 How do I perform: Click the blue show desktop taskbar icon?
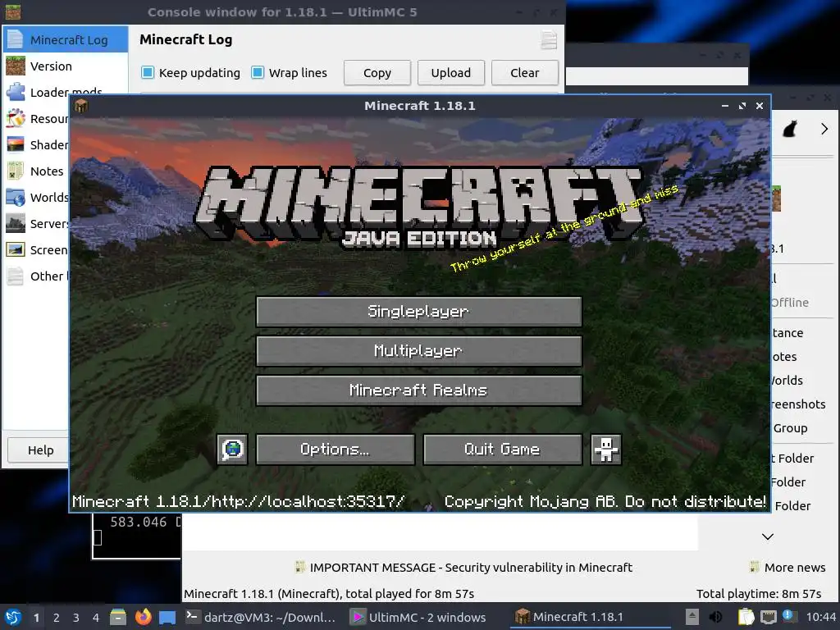[x=167, y=618]
